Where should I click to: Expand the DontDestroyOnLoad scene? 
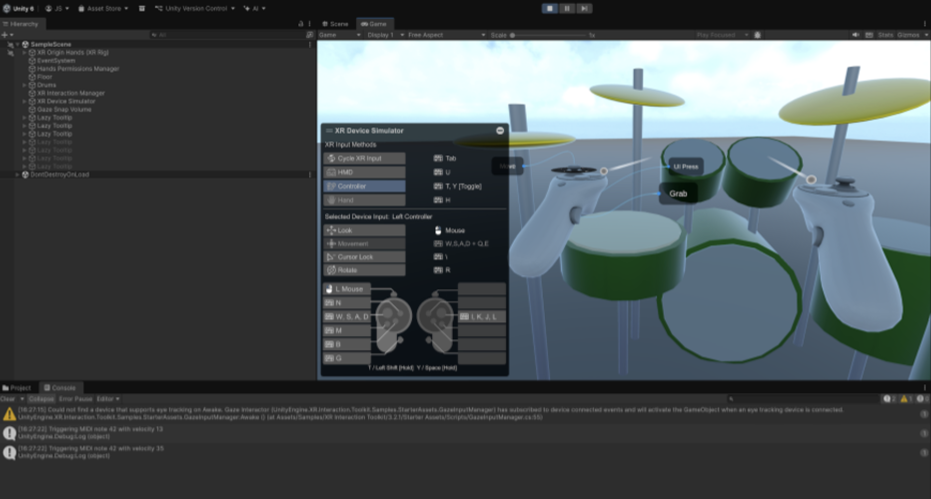tap(18, 175)
